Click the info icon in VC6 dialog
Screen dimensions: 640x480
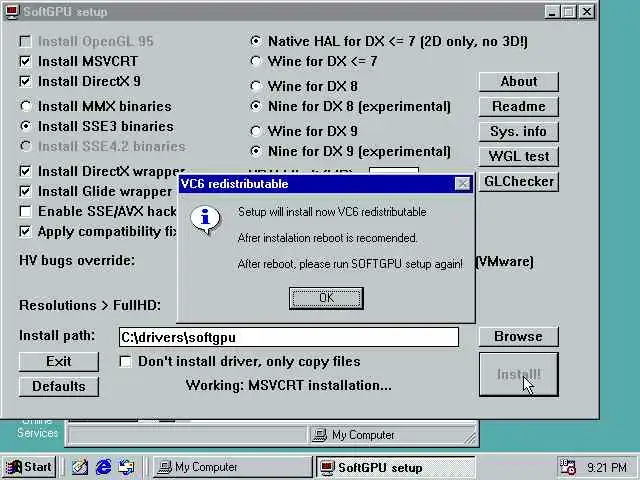[x=205, y=220]
